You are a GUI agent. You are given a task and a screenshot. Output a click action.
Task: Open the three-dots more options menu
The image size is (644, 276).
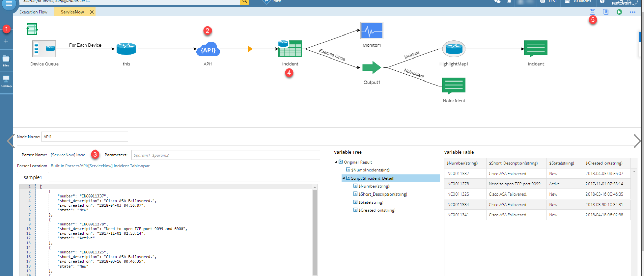click(x=632, y=12)
